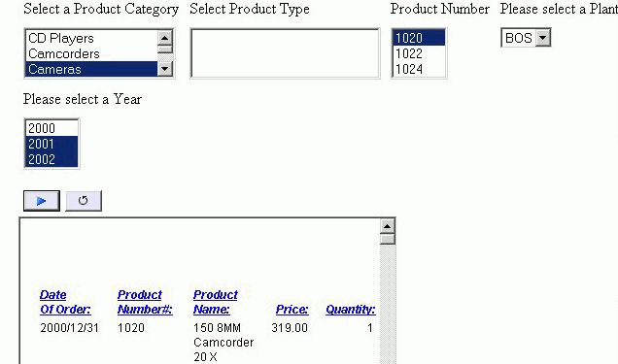Screen dimensions: 618x364
Task: Choose year 2001 in the Year list
Action: tap(51, 144)
